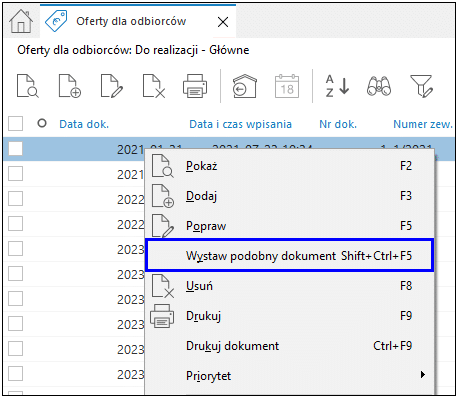Click the Usuń document-X menu icon
The image size is (458, 398).
(163, 286)
